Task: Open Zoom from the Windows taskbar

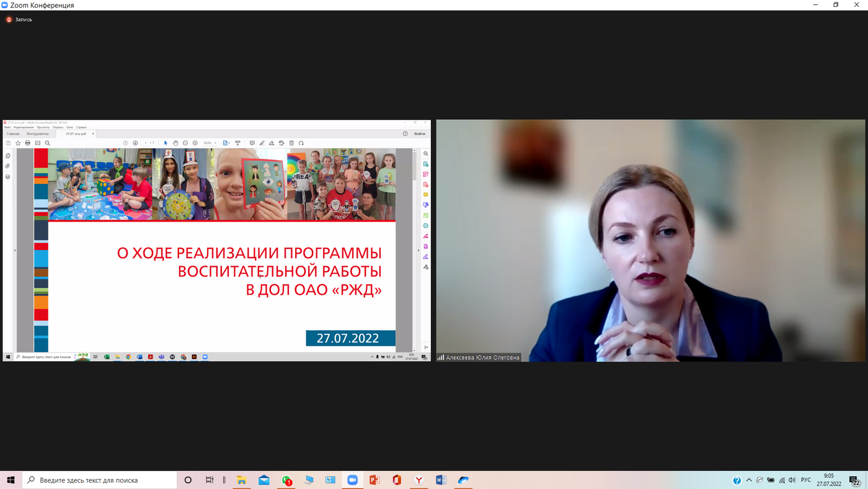Action: (352, 480)
